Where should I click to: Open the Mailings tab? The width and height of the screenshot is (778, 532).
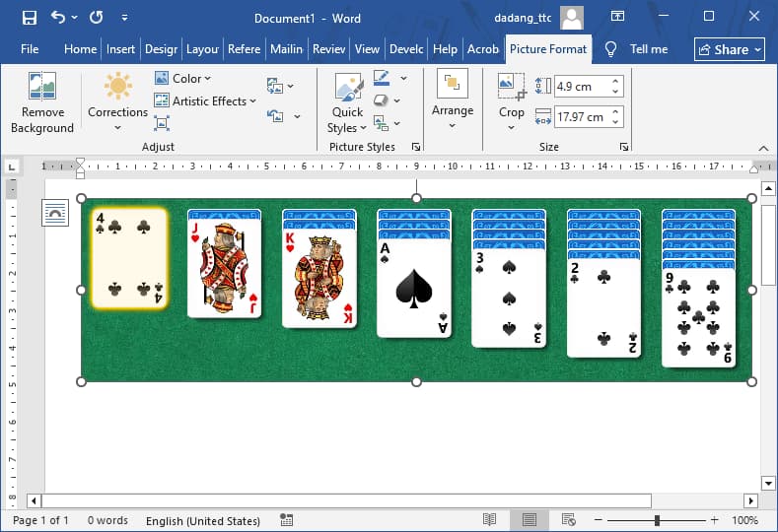[286, 49]
